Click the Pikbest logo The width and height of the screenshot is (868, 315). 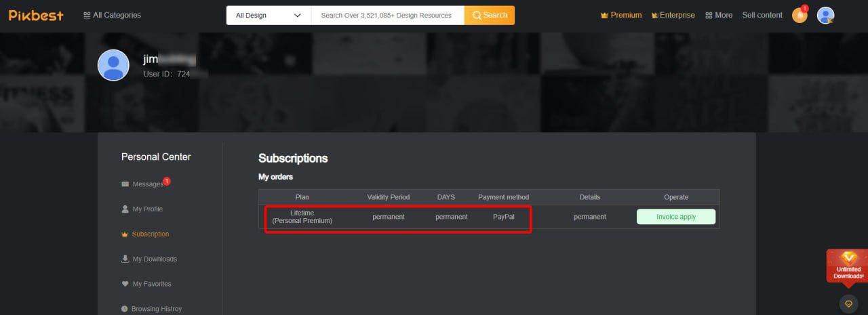coord(36,15)
